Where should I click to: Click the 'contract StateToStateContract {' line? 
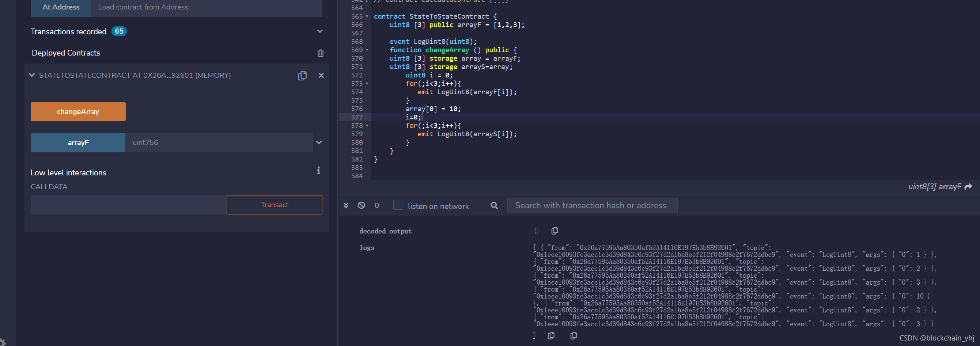[x=435, y=16]
